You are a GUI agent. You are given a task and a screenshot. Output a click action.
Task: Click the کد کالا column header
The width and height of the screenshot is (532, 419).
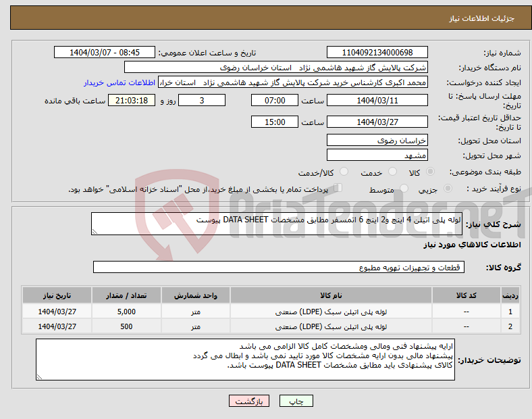point(466,295)
